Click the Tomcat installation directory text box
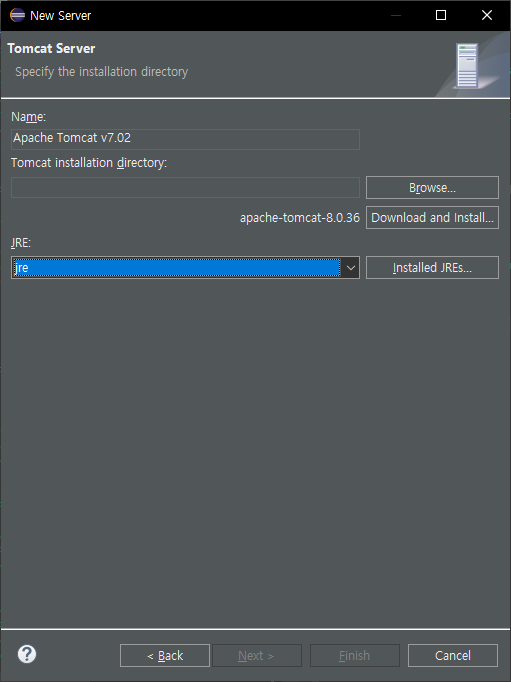 coord(185,187)
